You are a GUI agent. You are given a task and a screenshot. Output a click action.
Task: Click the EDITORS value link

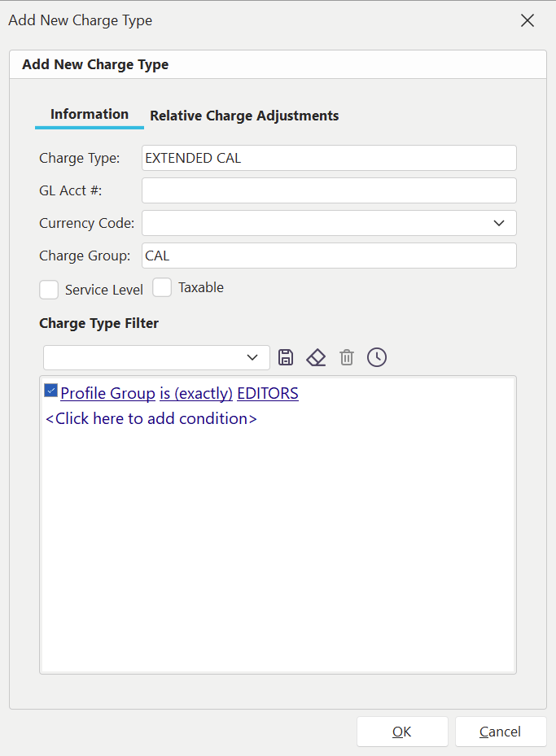(268, 394)
